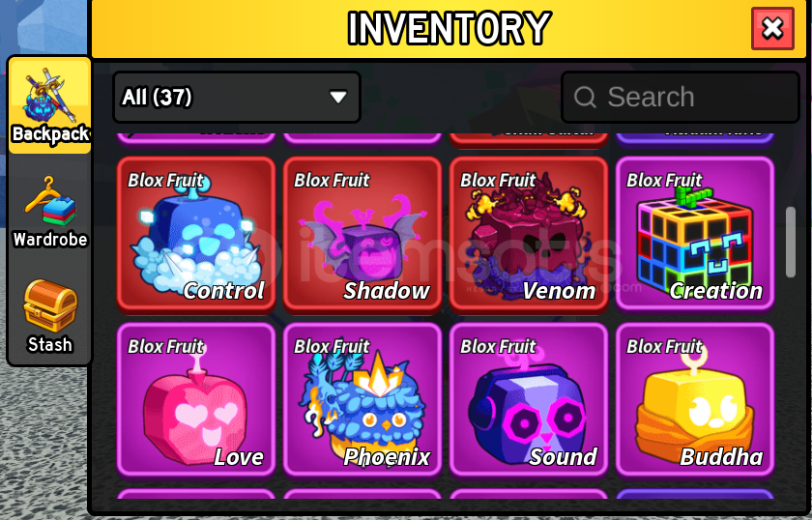Focus the inventory Search field

(x=681, y=97)
